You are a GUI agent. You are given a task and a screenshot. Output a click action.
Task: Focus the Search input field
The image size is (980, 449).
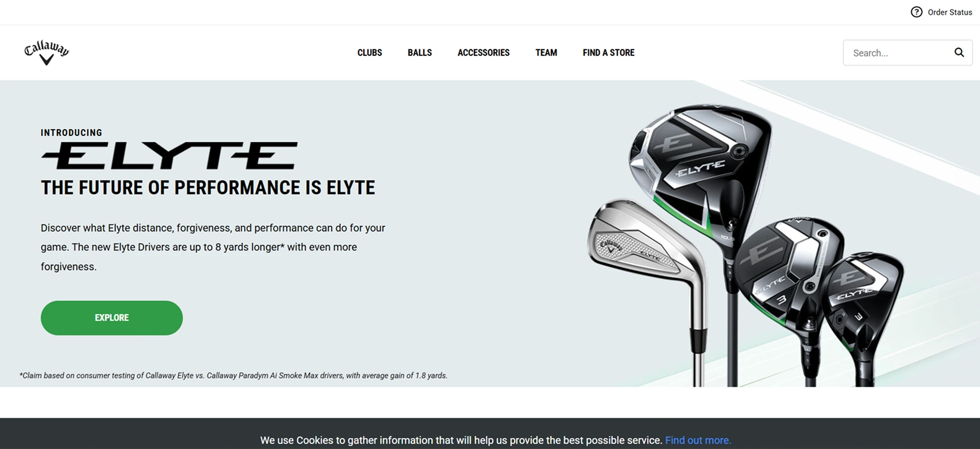coord(898,53)
